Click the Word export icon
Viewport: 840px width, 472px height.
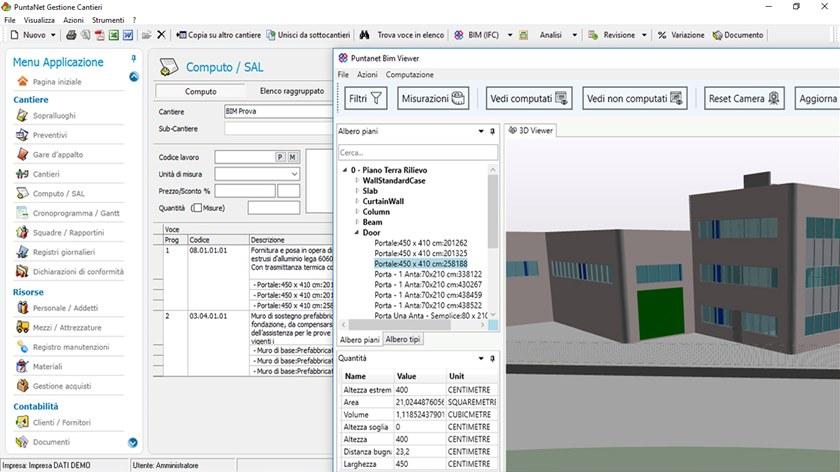click(x=128, y=35)
